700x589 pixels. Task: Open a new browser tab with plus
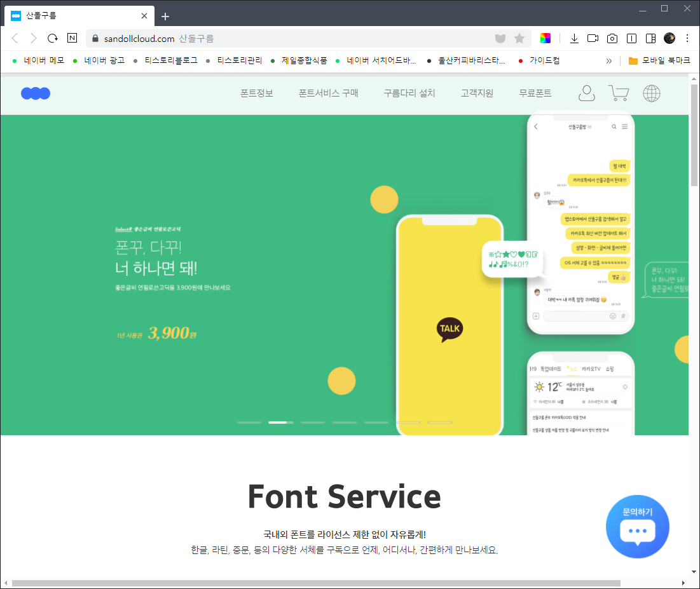pyautogui.click(x=165, y=17)
